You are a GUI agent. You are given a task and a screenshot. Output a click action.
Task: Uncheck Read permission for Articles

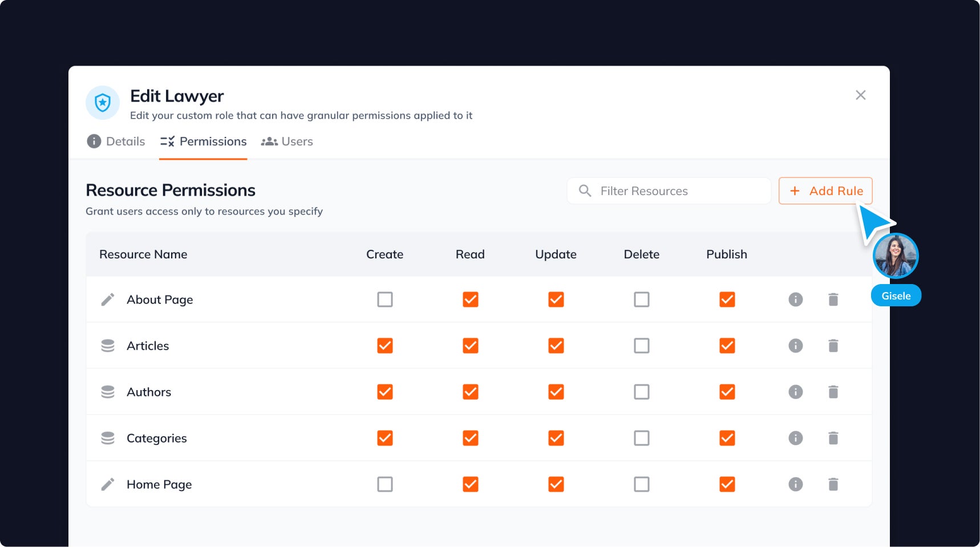click(471, 346)
